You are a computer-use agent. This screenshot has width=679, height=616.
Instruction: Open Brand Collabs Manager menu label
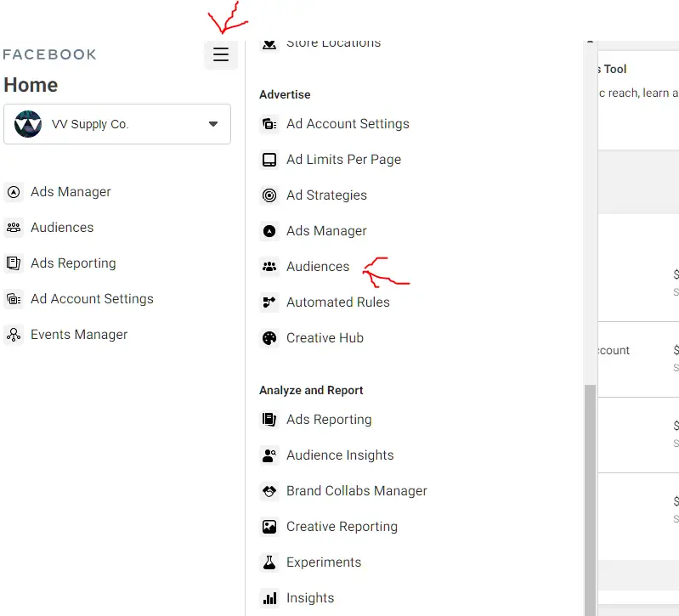click(357, 491)
